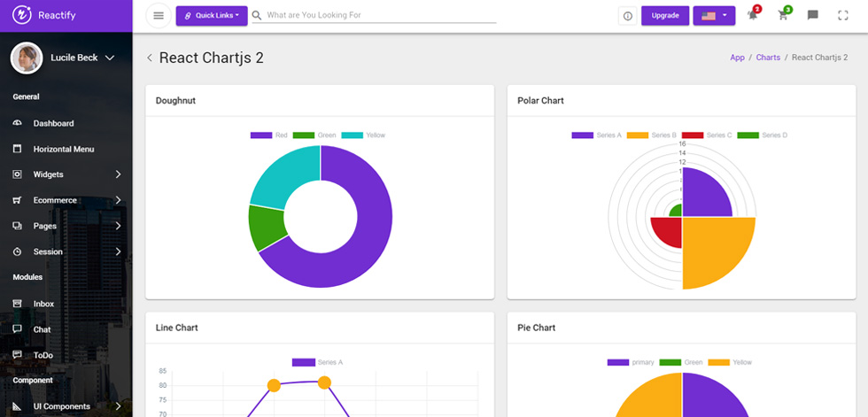Screen dimensions: 868x417
Task: Toggle Red legend in Doughnut chart
Action: pyautogui.click(x=269, y=135)
